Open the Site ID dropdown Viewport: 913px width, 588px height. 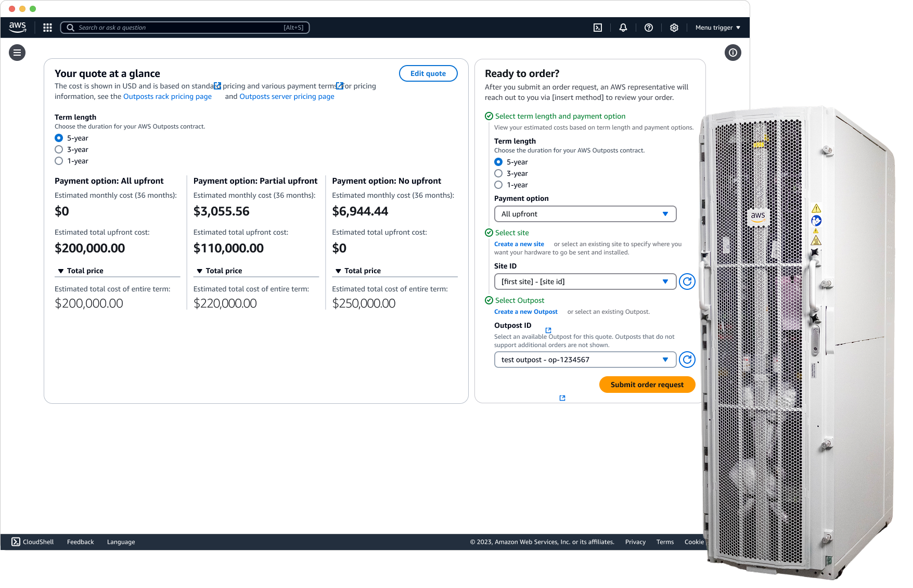[585, 282]
